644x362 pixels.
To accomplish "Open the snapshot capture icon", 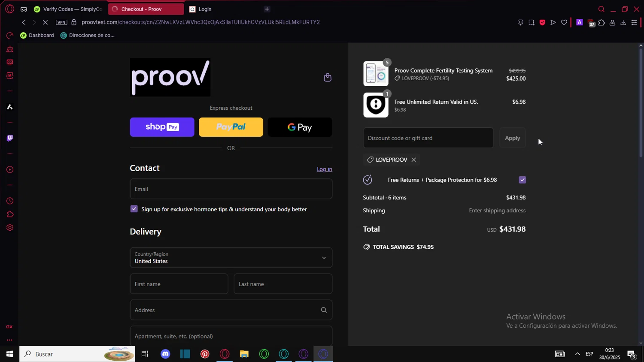I will click(x=532, y=22).
